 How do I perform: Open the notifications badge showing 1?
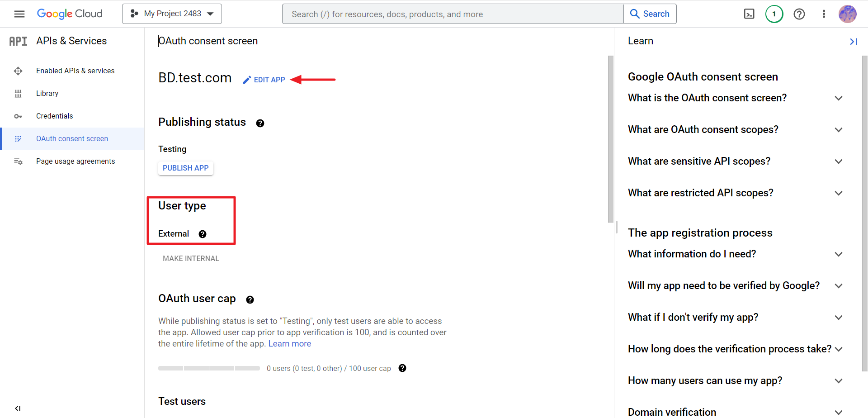pyautogui.click(x=774, y=14)
